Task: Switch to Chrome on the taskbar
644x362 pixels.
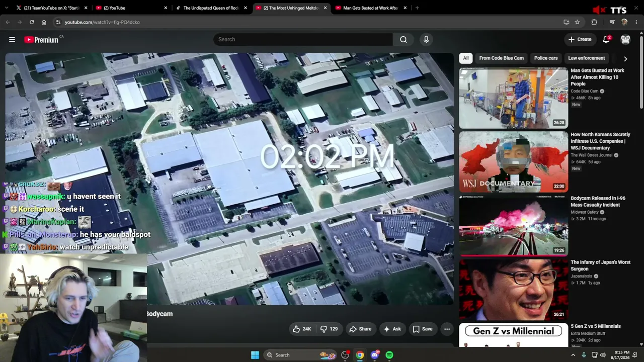Action: click(x=360, y=355)
